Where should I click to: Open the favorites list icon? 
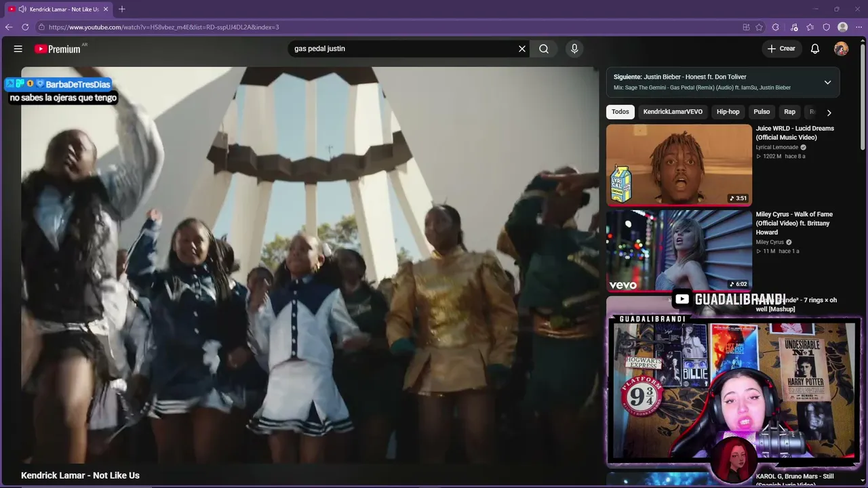pos(810,27)
